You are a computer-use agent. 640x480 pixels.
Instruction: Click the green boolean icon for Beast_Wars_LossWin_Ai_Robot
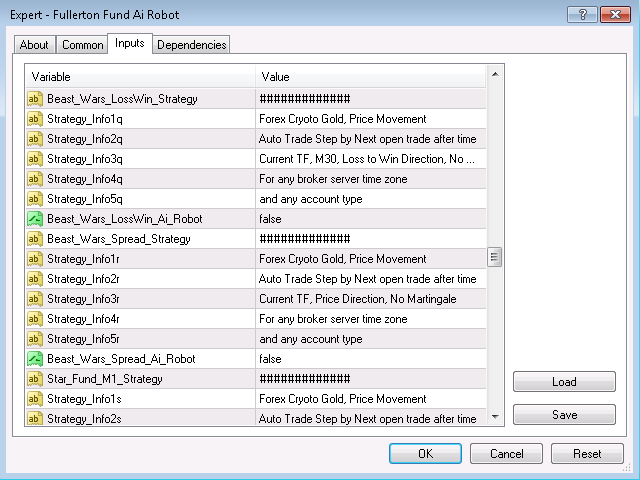(x=35, y=219)
